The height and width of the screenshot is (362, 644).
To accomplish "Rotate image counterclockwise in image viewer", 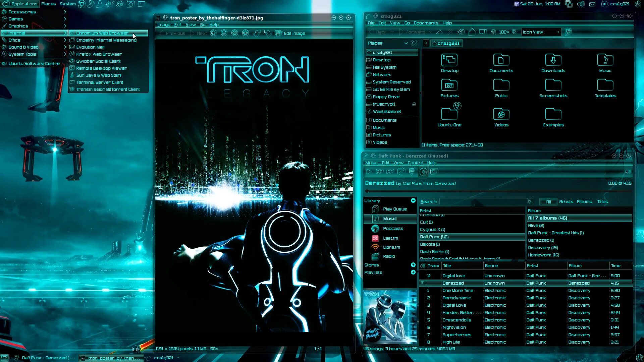I will [x=257, y=33].
